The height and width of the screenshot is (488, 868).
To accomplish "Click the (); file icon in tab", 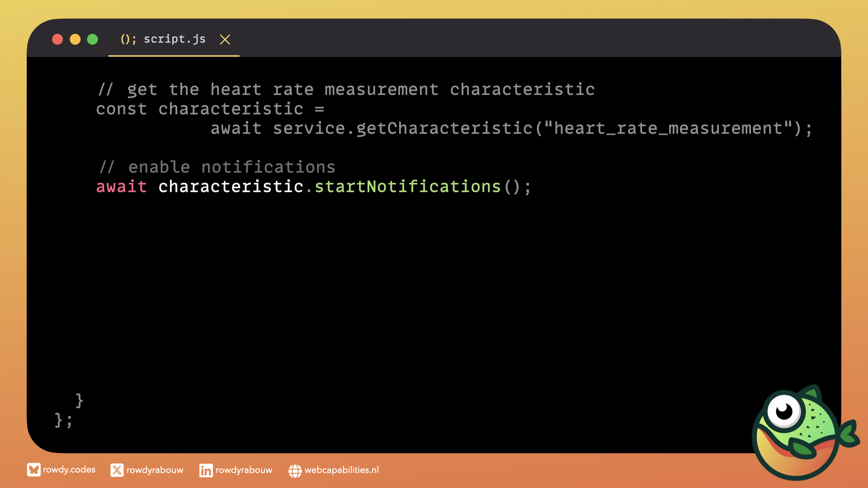I will pyautogui.click(x=128, y=39).
